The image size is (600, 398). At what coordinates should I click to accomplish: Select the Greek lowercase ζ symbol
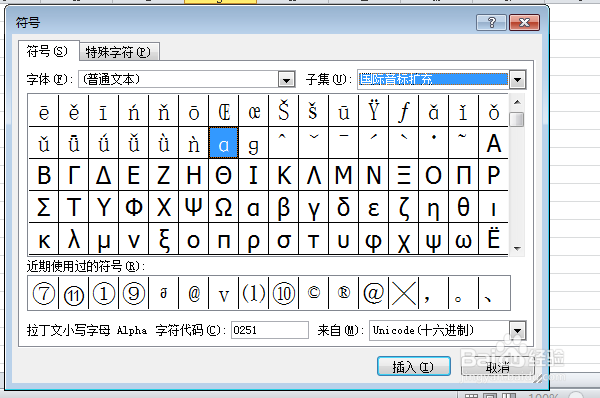pyautogui.click(x=403, y=207)
